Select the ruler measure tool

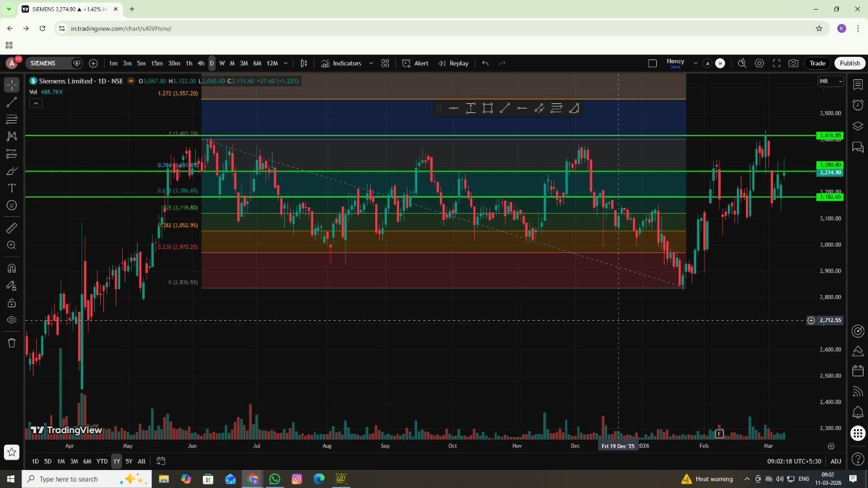[12, 228]
